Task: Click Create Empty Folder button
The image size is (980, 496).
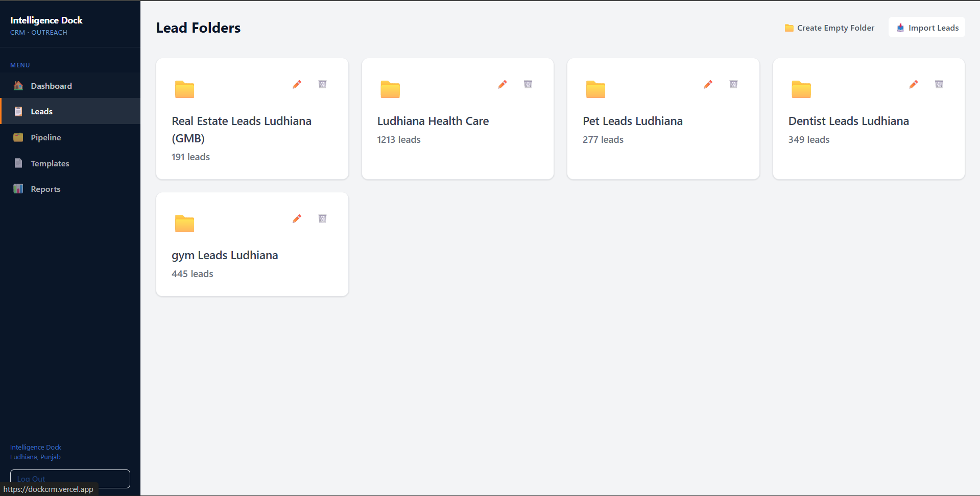Action: tap(829, 28)
